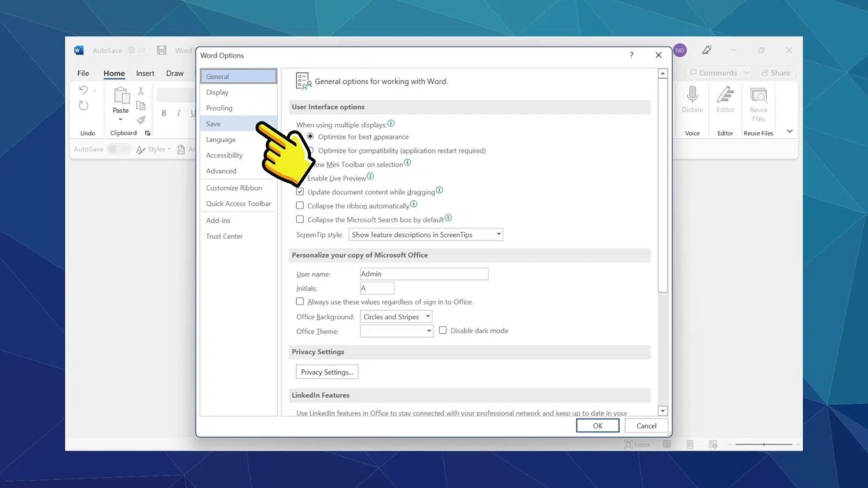
Task: Click the Save disk icon in title bar
Action: click(162, 50)
